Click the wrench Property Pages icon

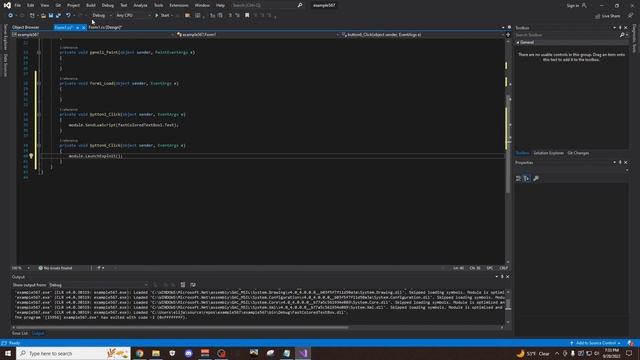point(536,178)
